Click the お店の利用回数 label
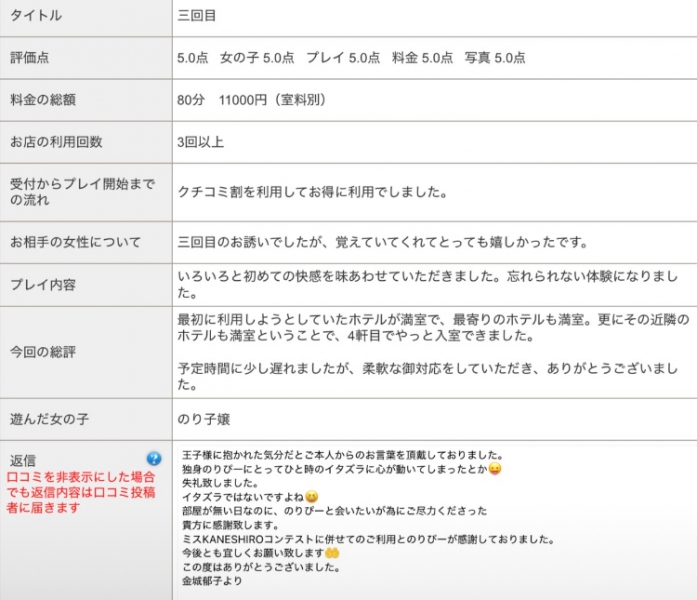The height and width of the screenshot is (600, 697). coord(56,142)
